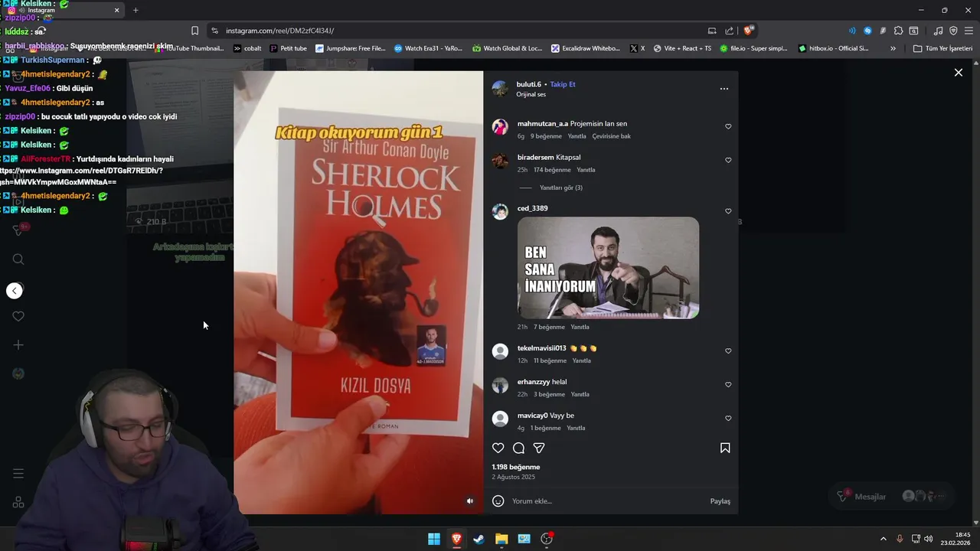980x551 pixels.
Task: Expand replies with Yanıtları gör (3)
Action: pyautogui.click(x=561, y=187)
